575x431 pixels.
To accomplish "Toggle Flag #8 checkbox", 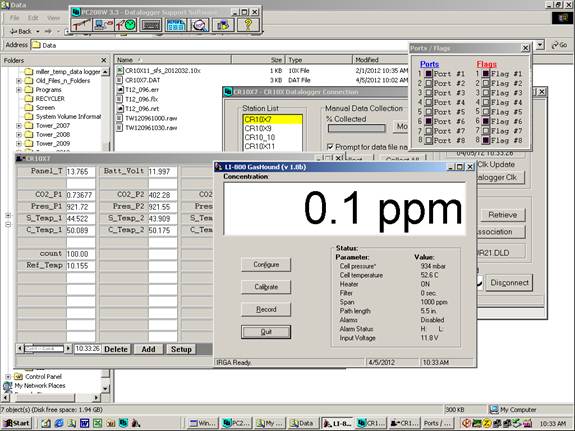I will click(486, 140).
